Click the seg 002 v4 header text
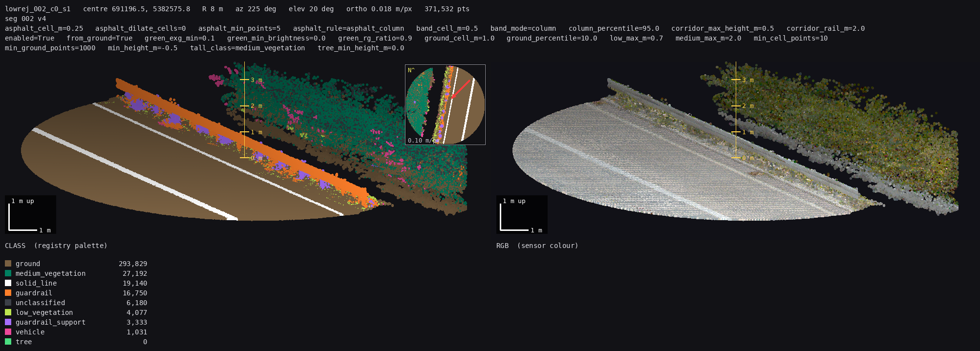The image size is (980, 351). click(25, 19)
